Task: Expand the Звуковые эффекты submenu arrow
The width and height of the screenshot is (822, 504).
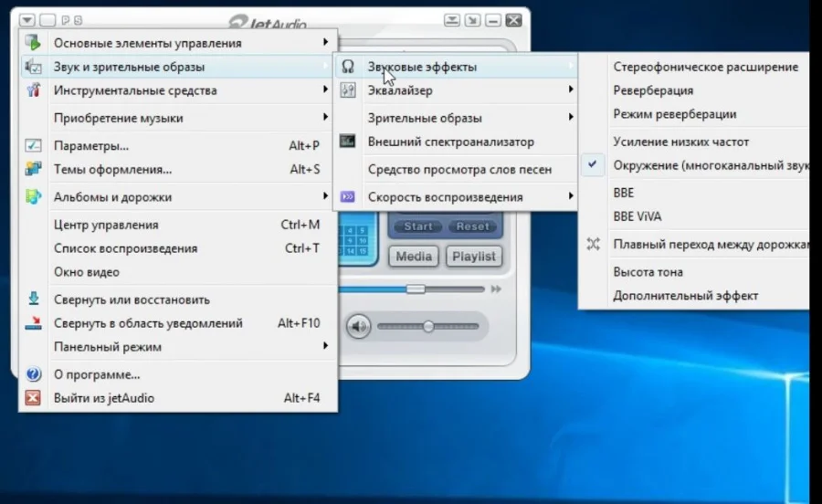Action: click(x=570, y=66)
